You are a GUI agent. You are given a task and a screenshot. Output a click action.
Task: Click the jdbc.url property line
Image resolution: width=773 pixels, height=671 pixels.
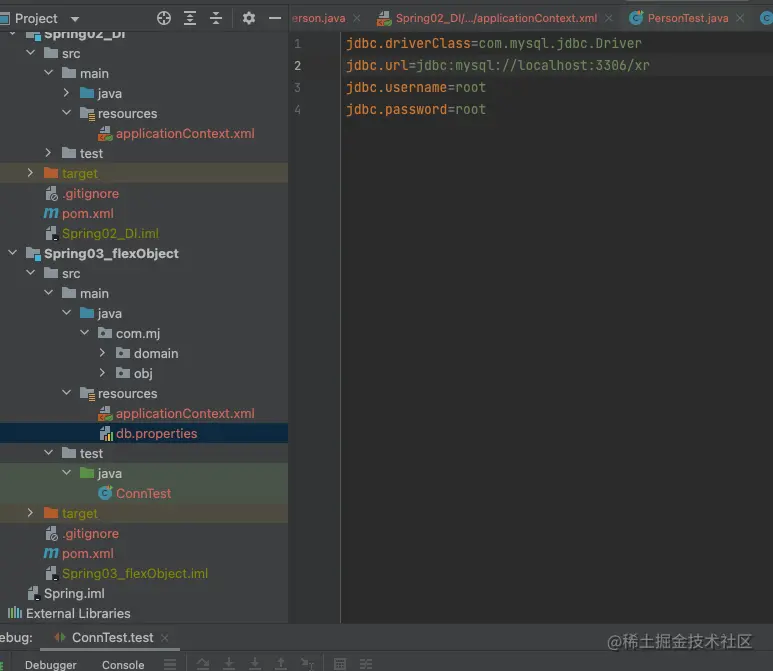(497, 65)
